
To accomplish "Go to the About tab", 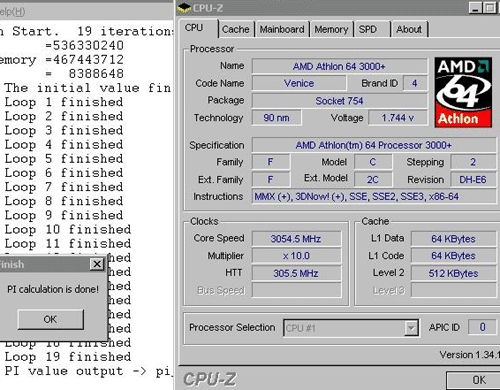I will pyautogui.click(x=409, y=29).
